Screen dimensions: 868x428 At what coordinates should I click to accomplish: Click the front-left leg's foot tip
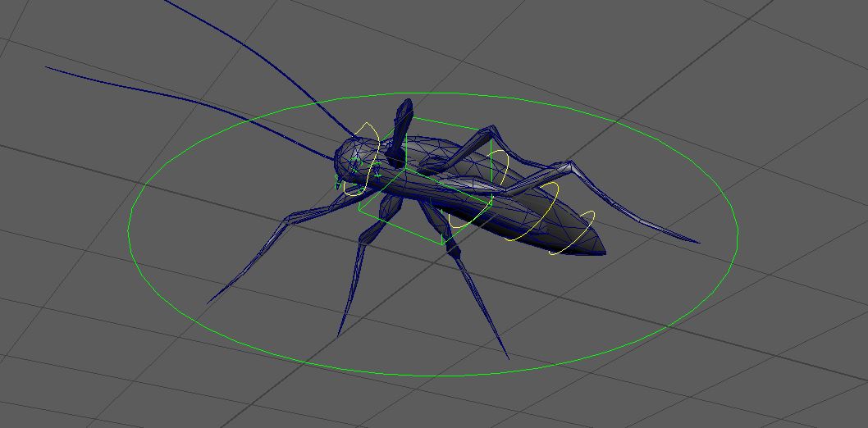point(208,303)
